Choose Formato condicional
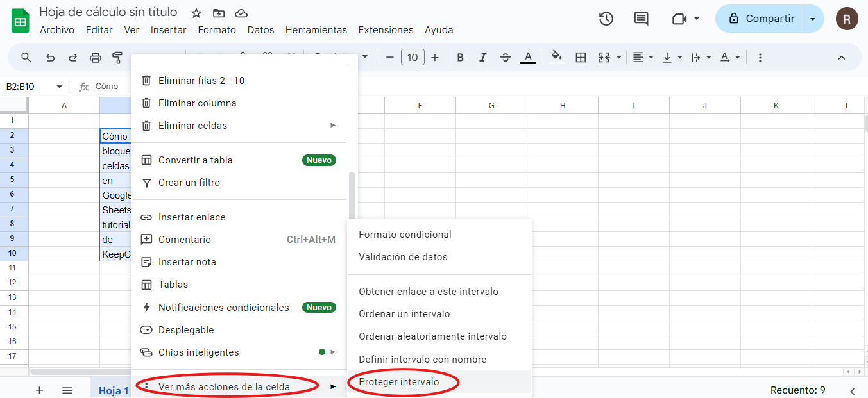This screenshot has width=868, height=398. click(x=439, y=235)
